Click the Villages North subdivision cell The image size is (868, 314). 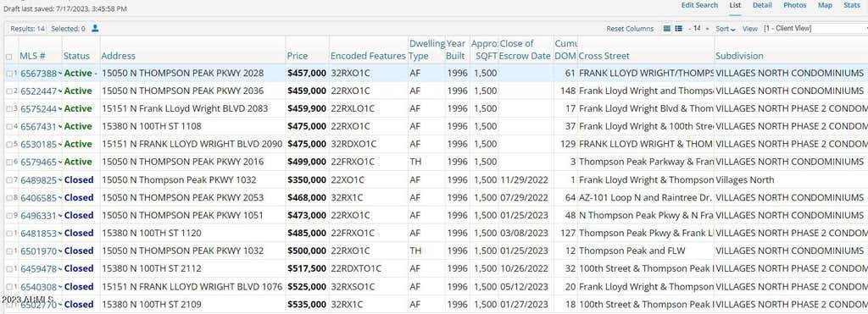[x=744, y=180]
